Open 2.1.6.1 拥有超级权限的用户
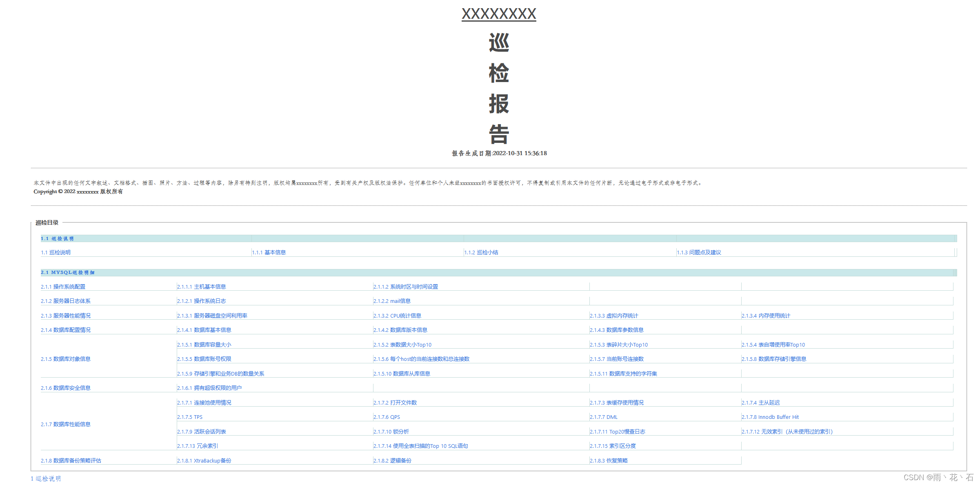Image resolution: width=980 pixels, height=485 pixels. pyautogui.click(x=209, y=388)
